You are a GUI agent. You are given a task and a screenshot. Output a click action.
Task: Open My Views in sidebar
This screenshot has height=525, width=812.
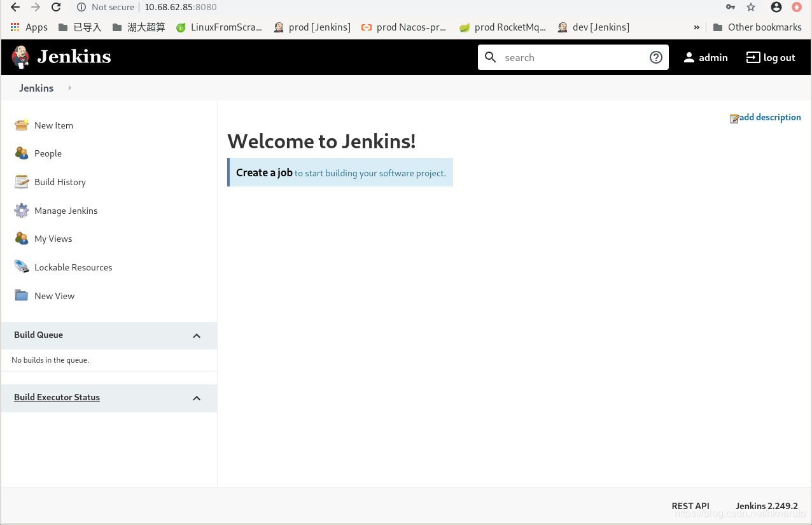click(53, 239)
